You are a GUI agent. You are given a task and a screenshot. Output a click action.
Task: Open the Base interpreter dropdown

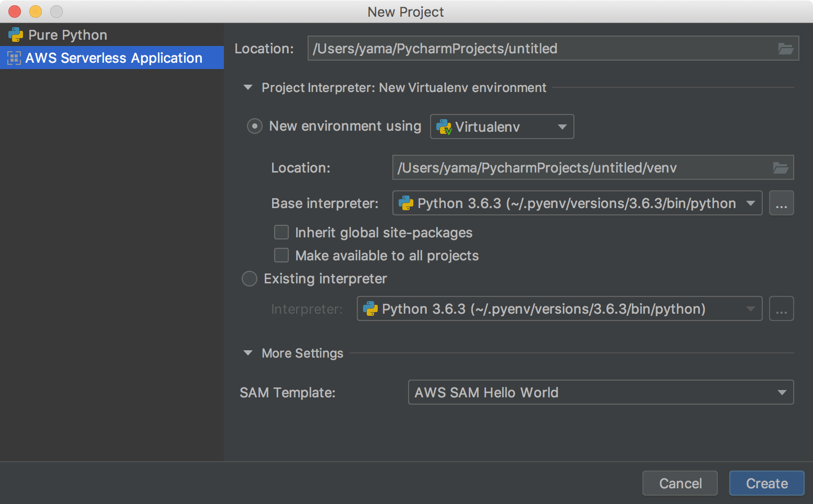point(578,203)
